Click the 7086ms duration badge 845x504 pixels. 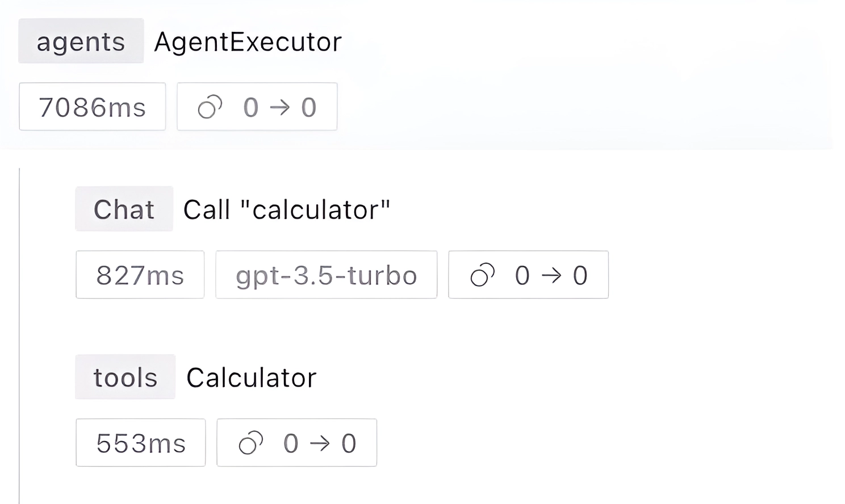click(92, 107)
